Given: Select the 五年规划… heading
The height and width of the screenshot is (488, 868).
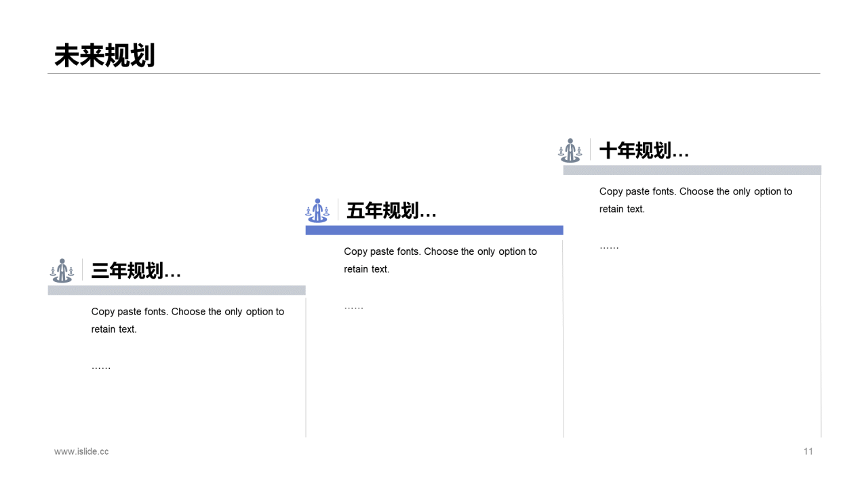Looking at the screenshot, I should [x=391, y=211].
